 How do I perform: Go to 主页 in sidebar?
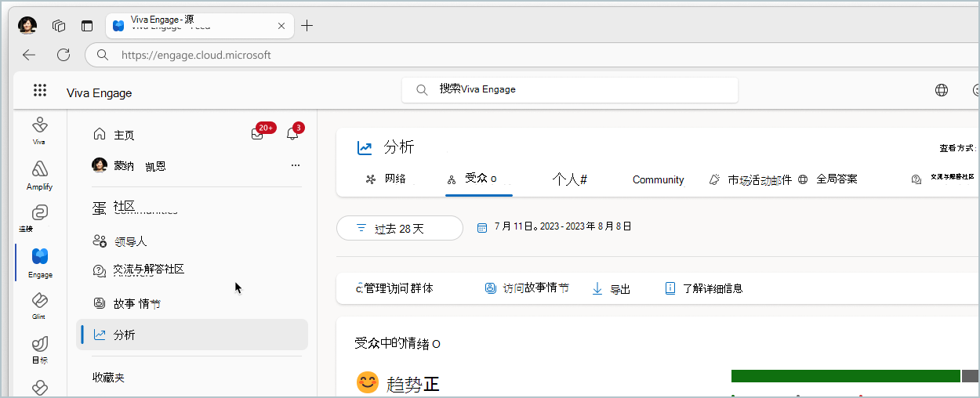click(114, 135)
